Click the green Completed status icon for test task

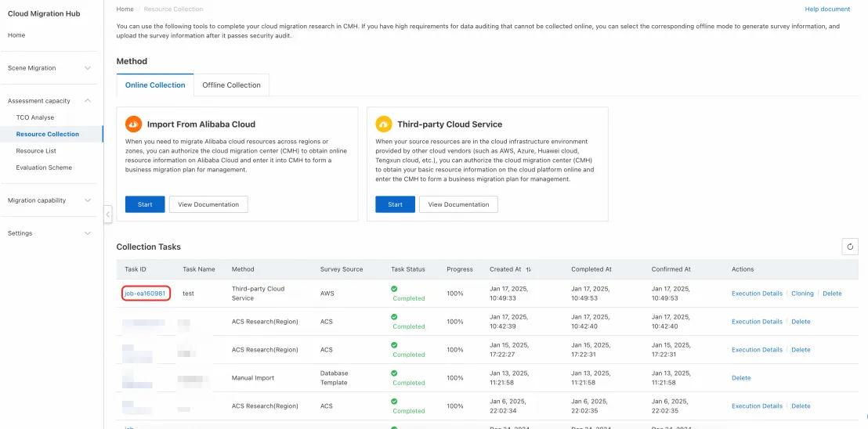click(x=395, y=289)
